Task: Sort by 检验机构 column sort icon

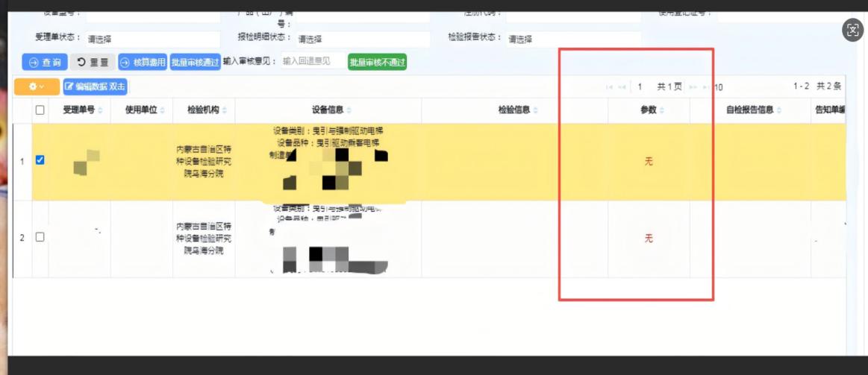Action: pyautogui.click(x=225, y=111)
